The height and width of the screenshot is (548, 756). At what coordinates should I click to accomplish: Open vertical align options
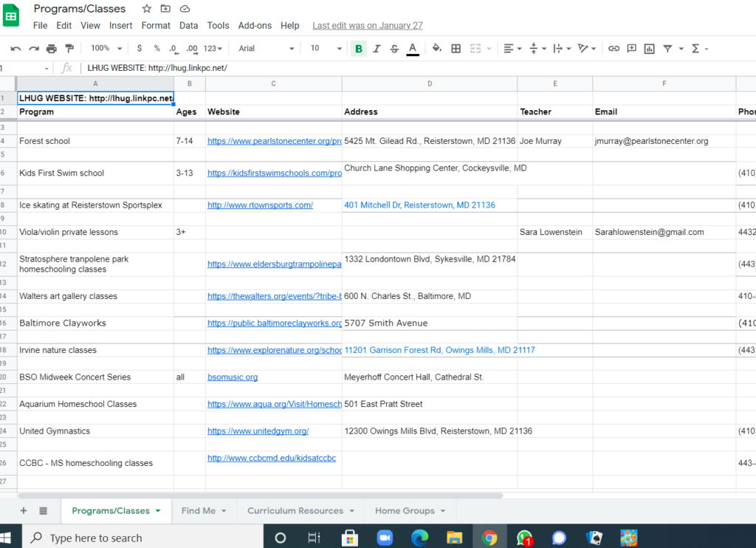coord(537,48)
